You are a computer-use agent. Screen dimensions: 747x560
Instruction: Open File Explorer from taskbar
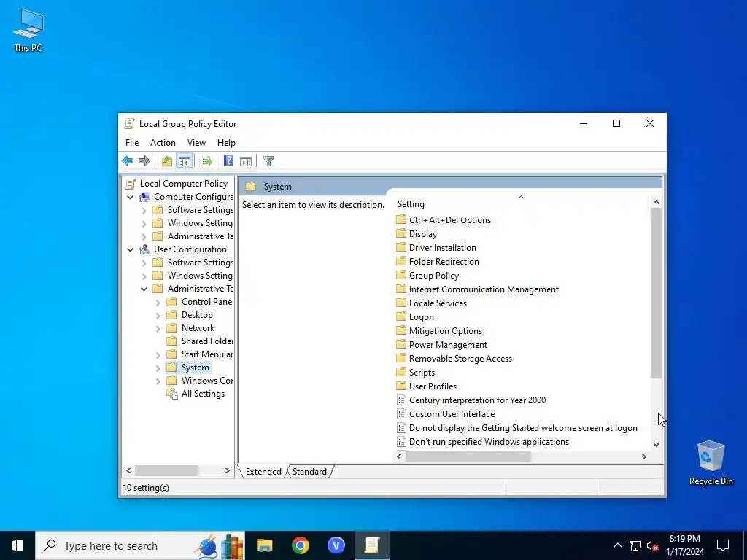(264, 545)
